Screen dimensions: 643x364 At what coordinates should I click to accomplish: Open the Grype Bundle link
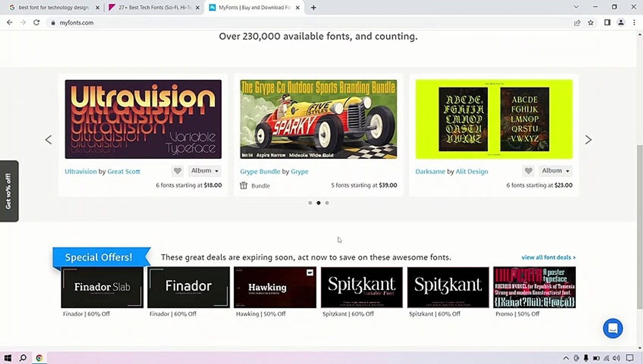point(260,171)
